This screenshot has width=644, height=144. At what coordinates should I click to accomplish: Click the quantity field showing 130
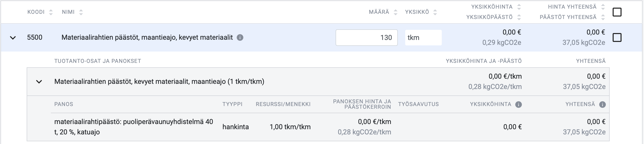point(366,38)
